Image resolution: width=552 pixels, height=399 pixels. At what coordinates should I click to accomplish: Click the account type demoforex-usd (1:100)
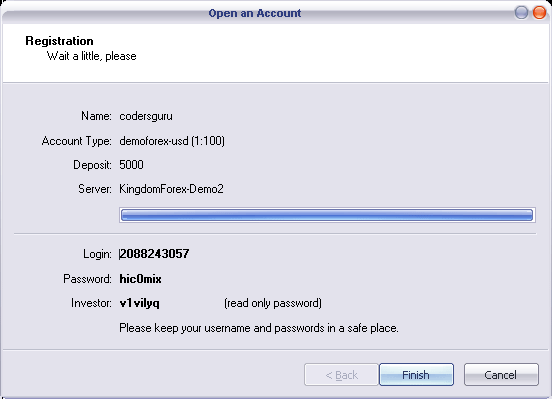(x=172, y=141)
